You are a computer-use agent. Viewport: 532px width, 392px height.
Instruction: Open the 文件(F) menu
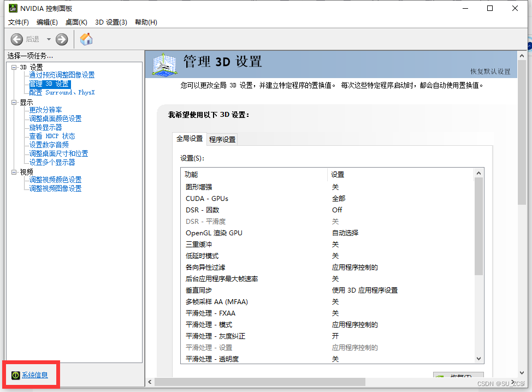coord(19,22)
